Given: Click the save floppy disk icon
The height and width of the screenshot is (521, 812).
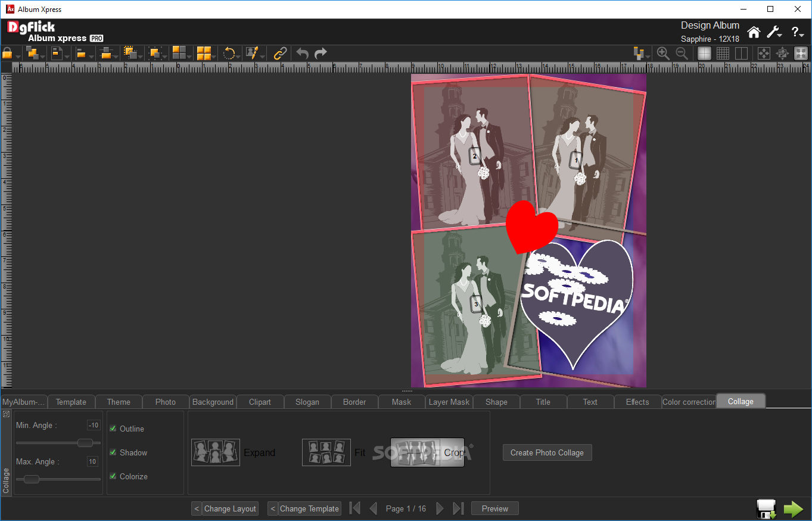Looking at the screenshot, I should tap(767, 508).
